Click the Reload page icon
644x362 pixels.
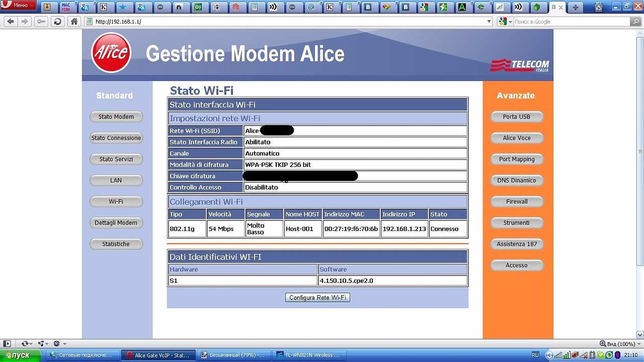pos(57,22)
